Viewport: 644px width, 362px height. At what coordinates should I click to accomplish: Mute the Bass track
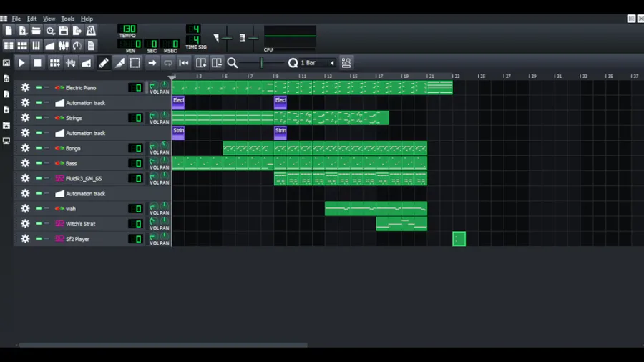pyautogui.click(x=39, y=163)
